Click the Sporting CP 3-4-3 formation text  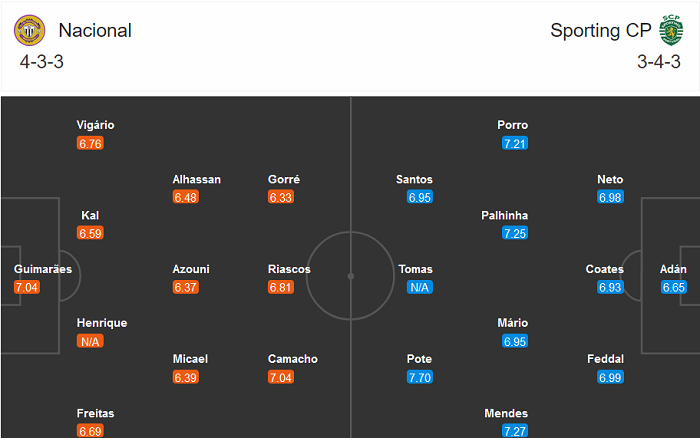coord(657,62)
